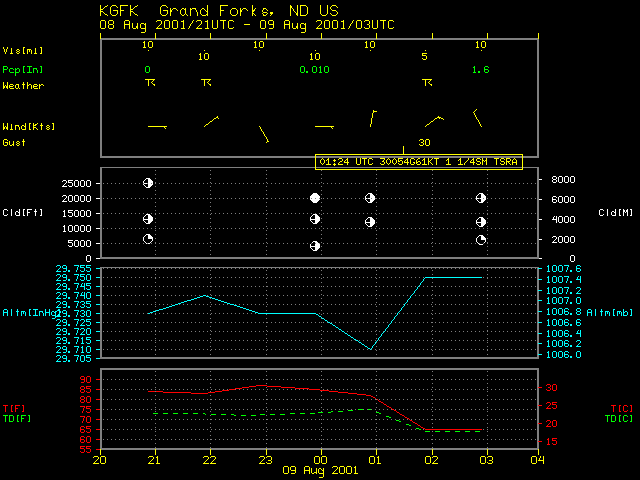This screenshot has width=640, height=480.
Task: Click the thunderstorm symbol near 02 UTC
Action: pyautogui.click(x=427, y=83)
